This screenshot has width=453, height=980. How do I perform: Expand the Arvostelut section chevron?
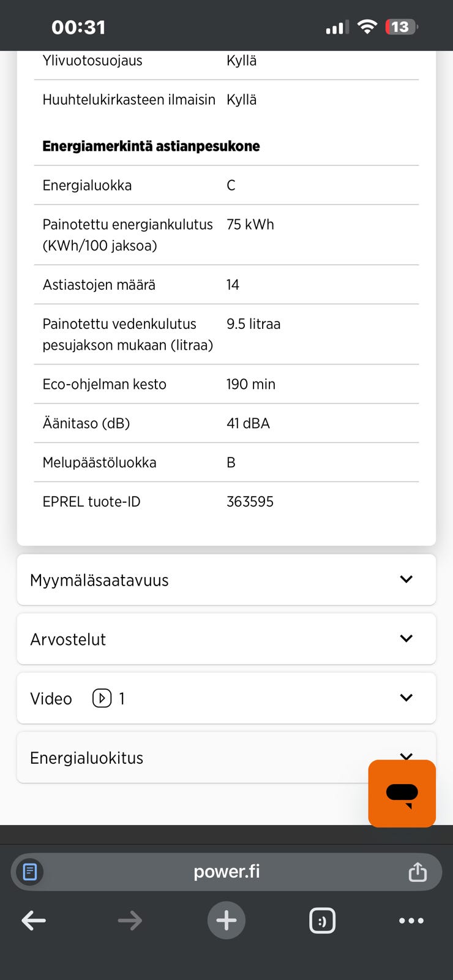[x=406, y=639]
